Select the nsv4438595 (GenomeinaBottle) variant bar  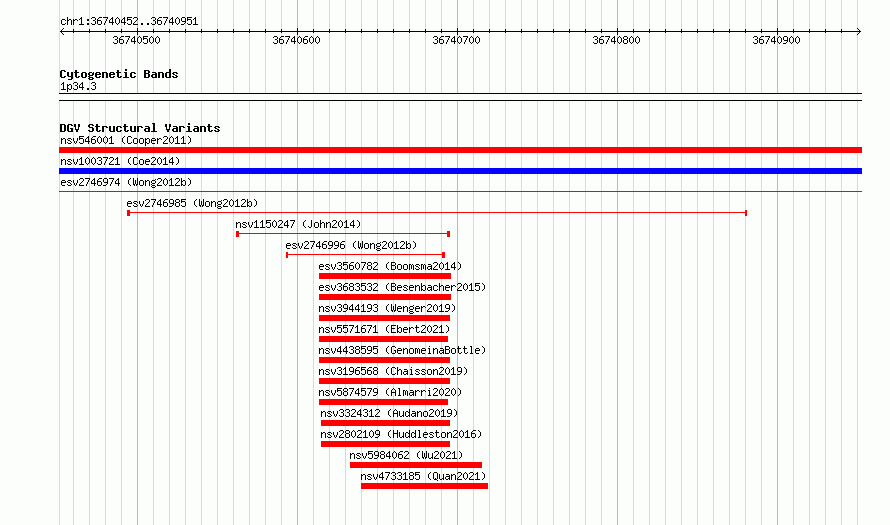pos(384,360)
